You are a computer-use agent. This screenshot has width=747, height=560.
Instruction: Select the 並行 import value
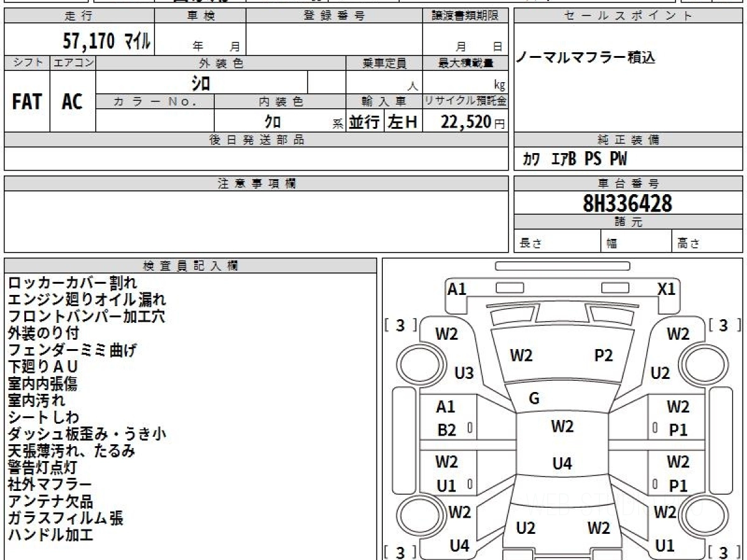[x=365, y=121]
